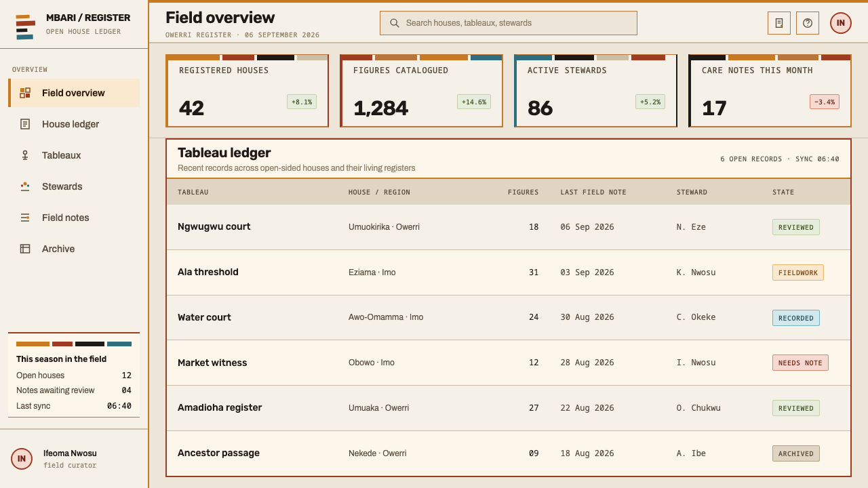Screen dimensions: 868x488
Task: Open the IN profile avatar in the header
Action: coord(841,23)
